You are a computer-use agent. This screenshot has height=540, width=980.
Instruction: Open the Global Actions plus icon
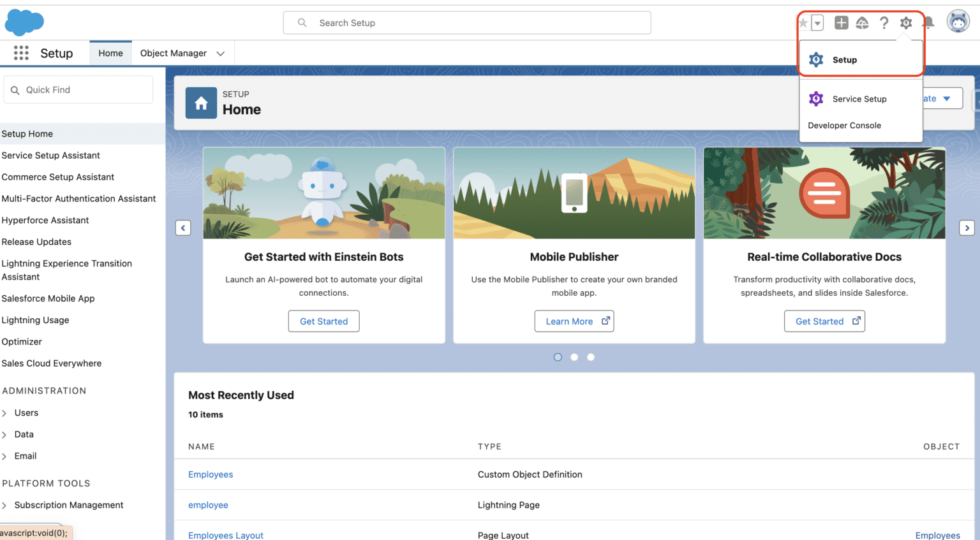point(841,23)
